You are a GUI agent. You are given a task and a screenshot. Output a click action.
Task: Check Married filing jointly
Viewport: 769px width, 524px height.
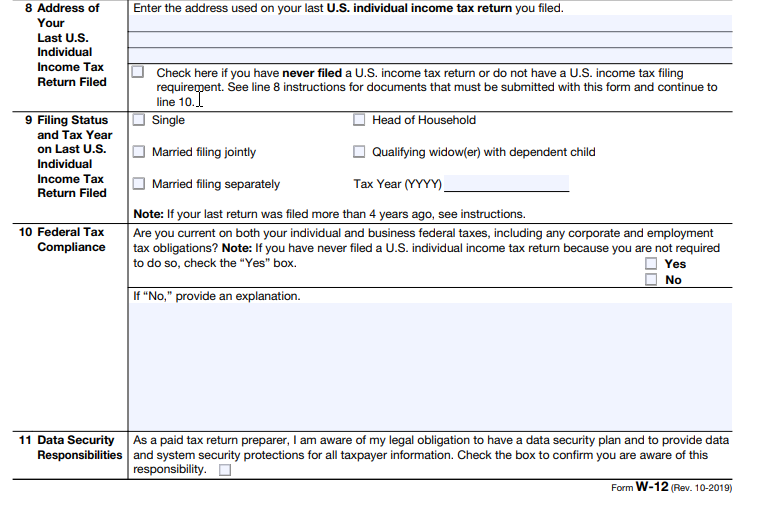coord(139,152)
